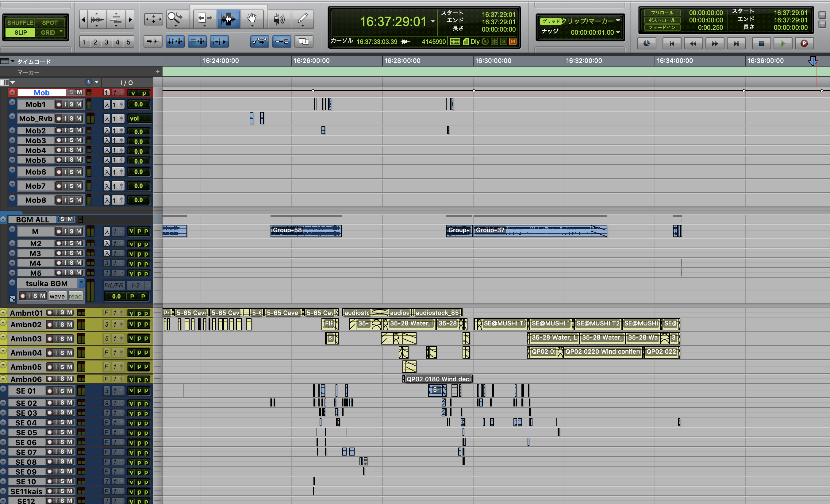The image size is (830, 504).
Task: Click the Play transport button
Action: pos(783,44)
